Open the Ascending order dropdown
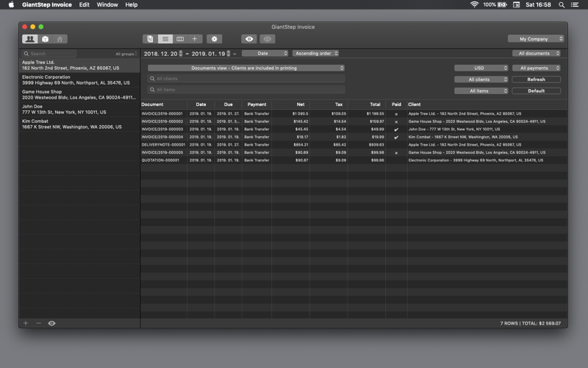Viewport: 588px width, 368px height. [x=316, y=53]
